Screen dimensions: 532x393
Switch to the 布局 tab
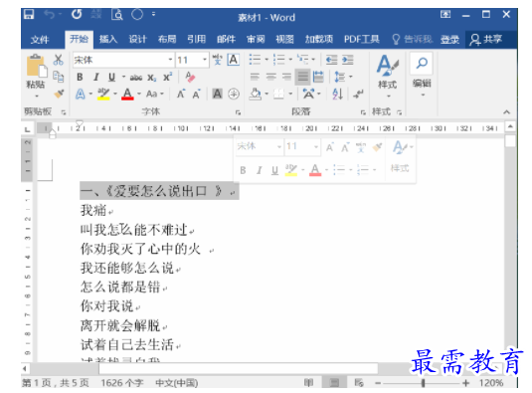coord(167,40)
